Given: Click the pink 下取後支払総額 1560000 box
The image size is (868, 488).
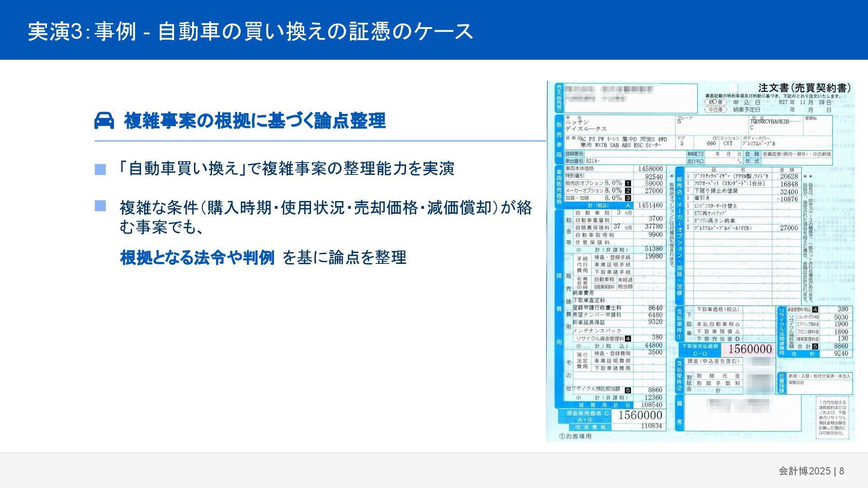Looking at the screenshot, I should coord(750,349).
